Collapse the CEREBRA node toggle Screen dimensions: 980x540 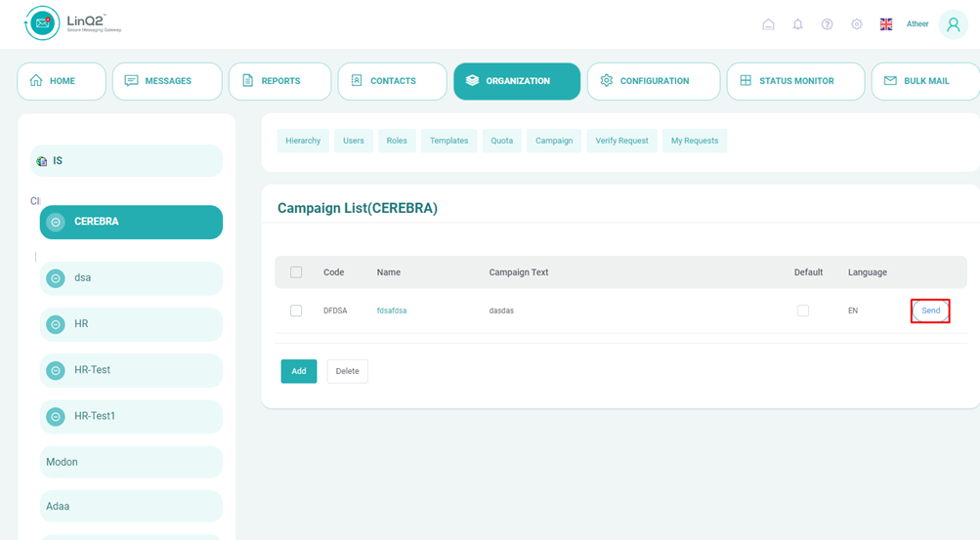tap(56, 222)
